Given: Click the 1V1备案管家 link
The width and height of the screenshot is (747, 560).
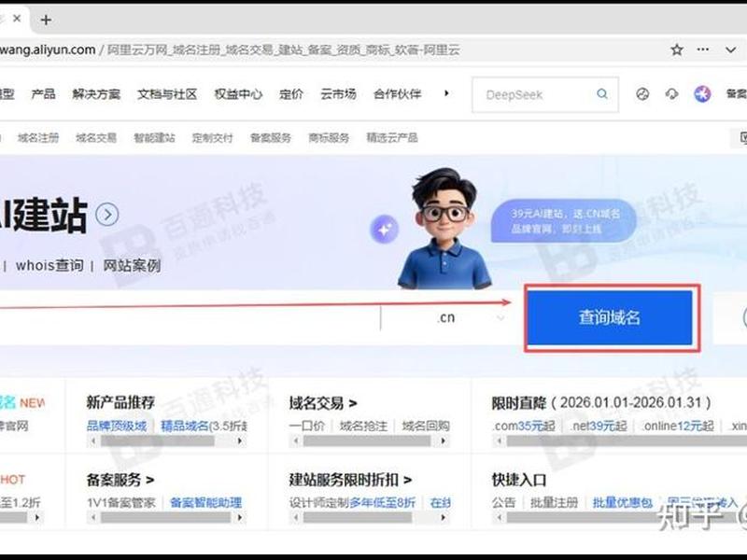Looking at the screenshot, I should 121,502.
